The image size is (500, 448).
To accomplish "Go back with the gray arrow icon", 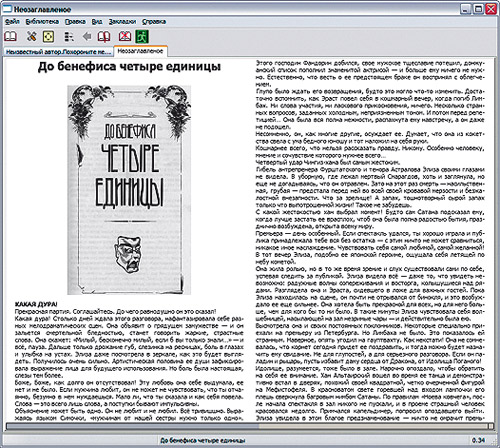I will (x=87, y=36).
